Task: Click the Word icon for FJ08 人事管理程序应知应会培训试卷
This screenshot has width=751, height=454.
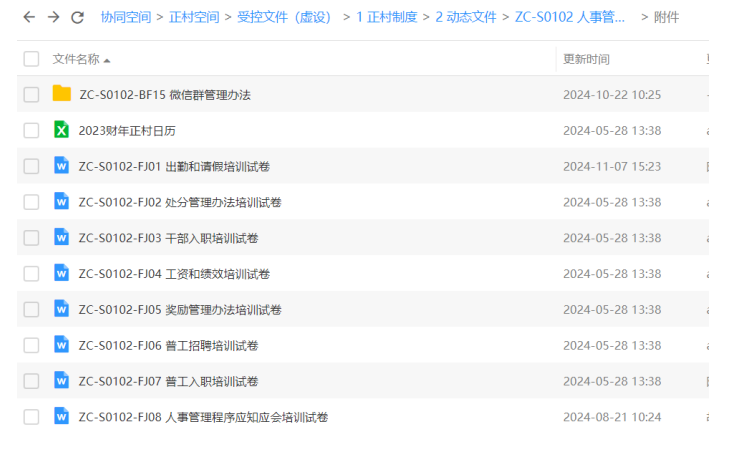Action: (61, 416)
